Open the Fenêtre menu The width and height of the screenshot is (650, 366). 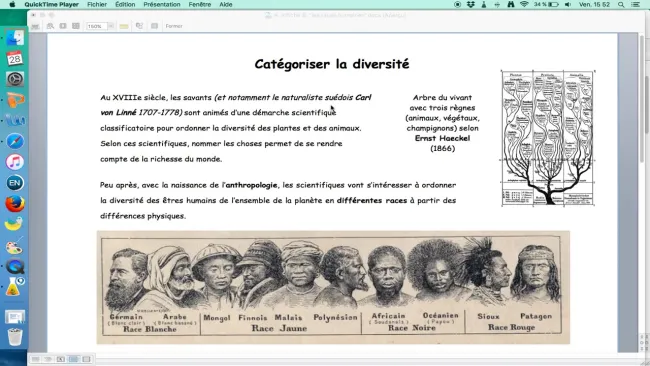[200, 5]
